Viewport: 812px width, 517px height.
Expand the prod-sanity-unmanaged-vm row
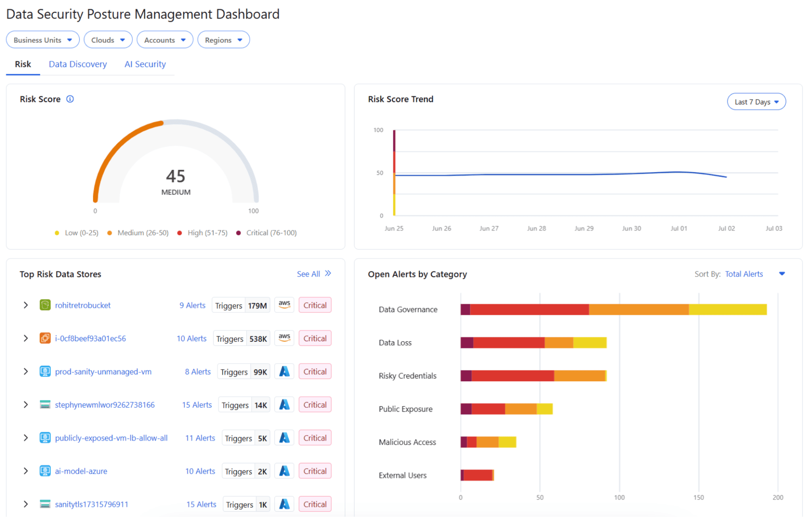tap(26, 371)
